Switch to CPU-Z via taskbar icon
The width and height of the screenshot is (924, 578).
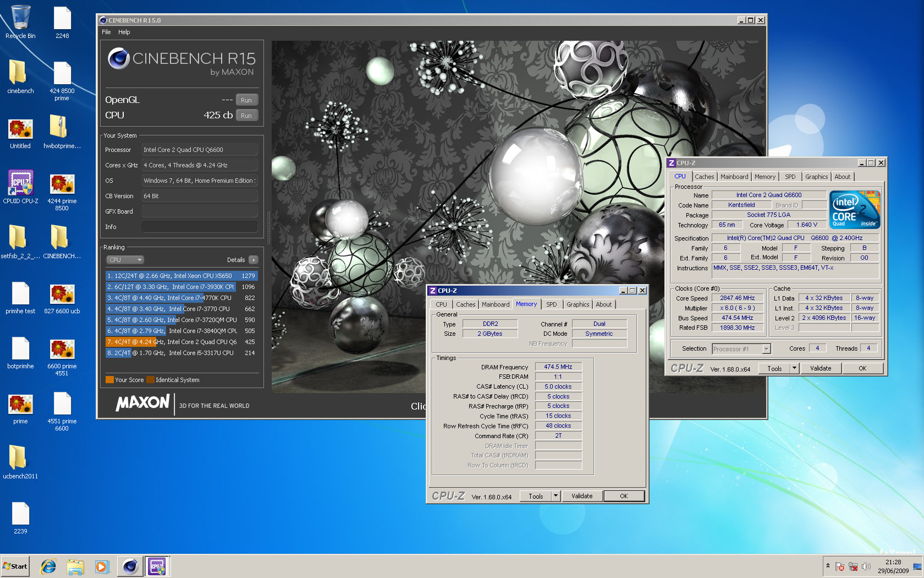coord(157,566)
